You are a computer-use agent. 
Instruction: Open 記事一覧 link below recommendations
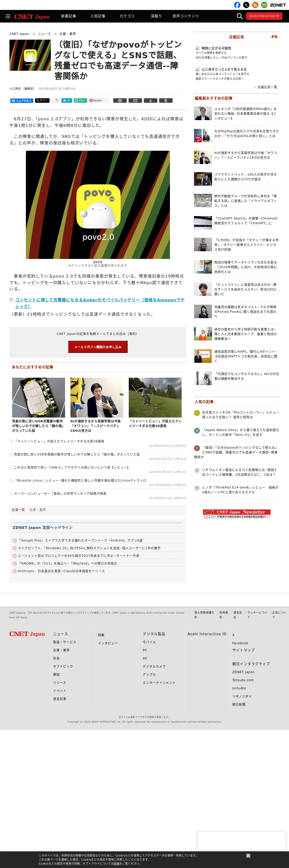click(x=18, y=510)
